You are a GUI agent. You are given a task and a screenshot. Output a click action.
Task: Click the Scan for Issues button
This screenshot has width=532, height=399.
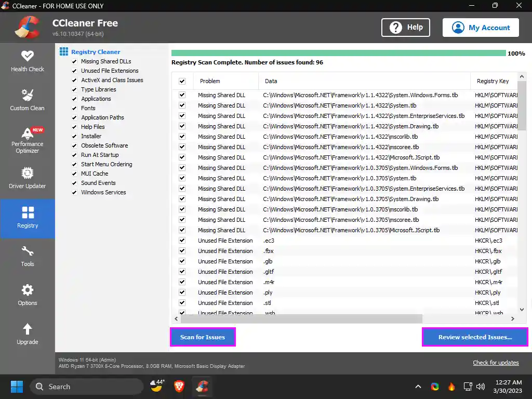(x=203, y=337)
